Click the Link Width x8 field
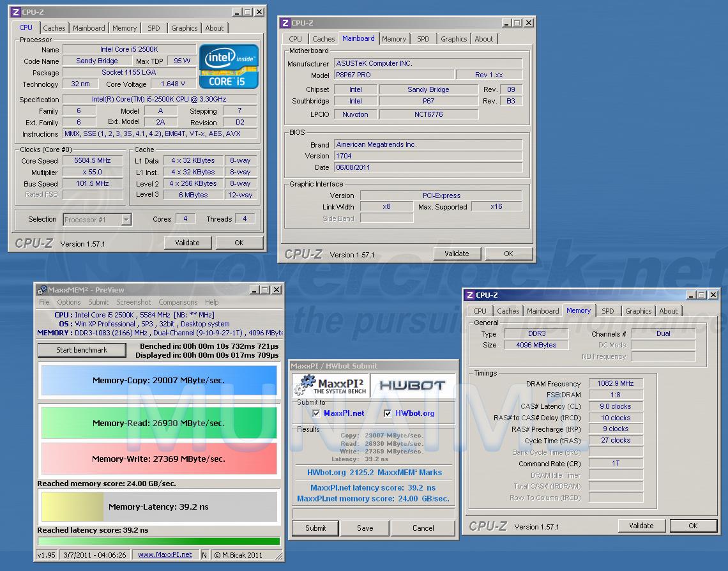This screenshot has width=728, height=571. point(387,206)
